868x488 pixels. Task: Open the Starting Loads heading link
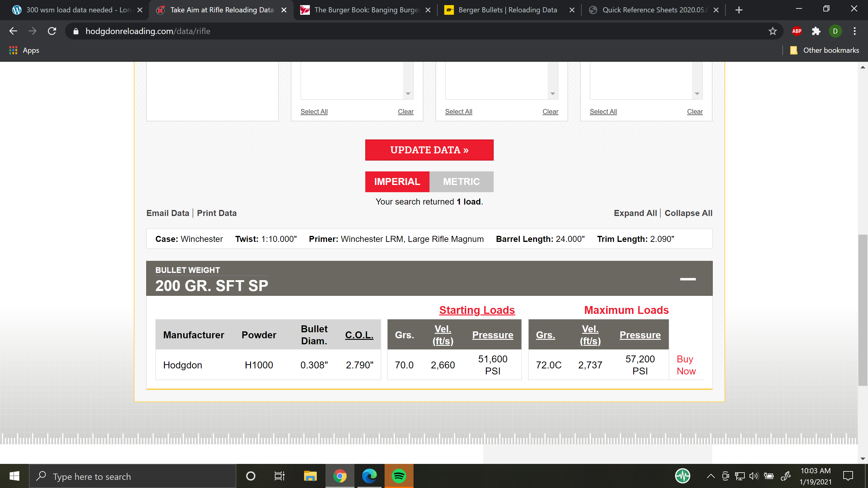[477, 310]
